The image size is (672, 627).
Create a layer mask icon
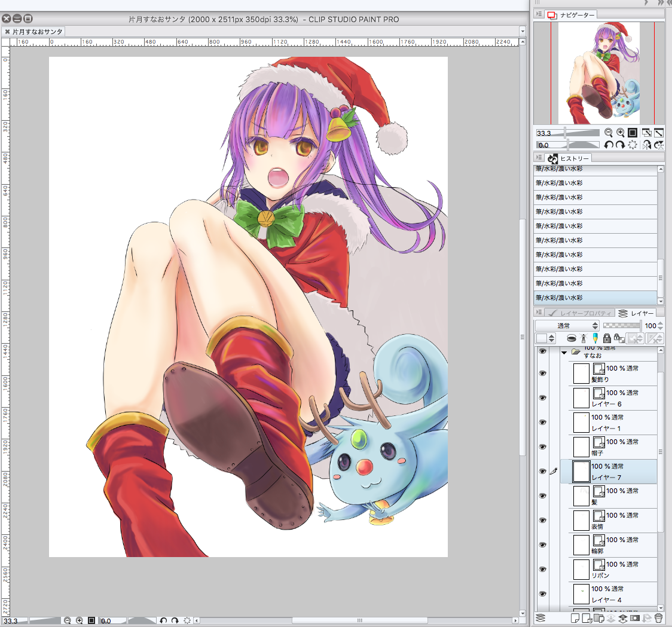coord(635,618)
